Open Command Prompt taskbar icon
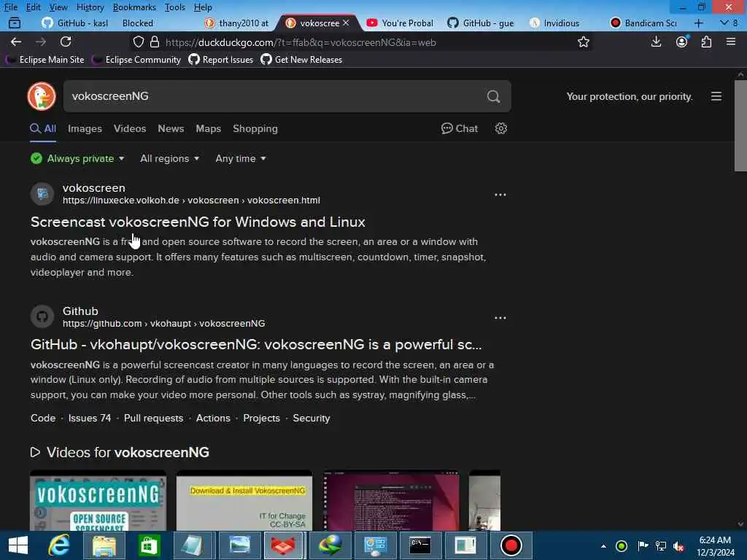747x560 pixels. [x=420, y=545]
